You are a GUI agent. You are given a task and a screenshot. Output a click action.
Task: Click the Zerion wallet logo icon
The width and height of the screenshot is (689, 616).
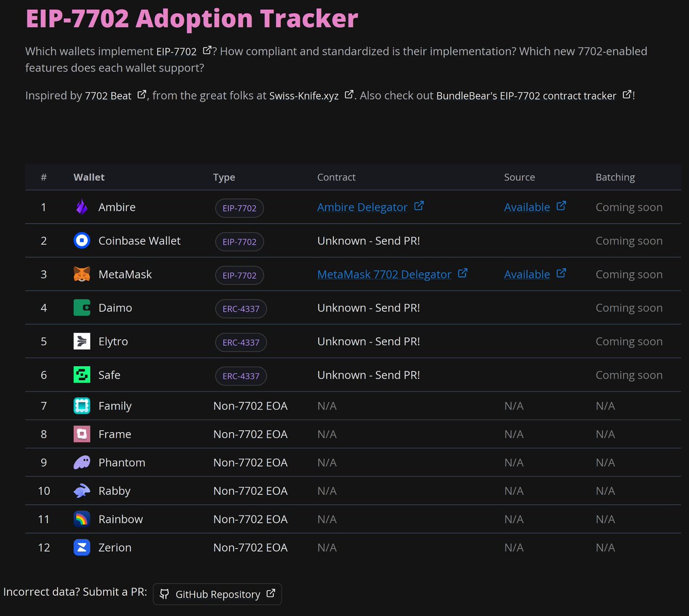tap(82, 548)
